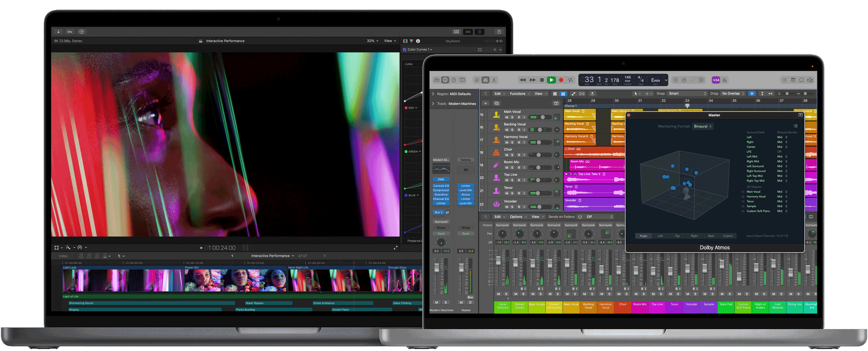Open the Video inspector film icon
Viewport: 868px width, 351px height.
click(405, 41)
